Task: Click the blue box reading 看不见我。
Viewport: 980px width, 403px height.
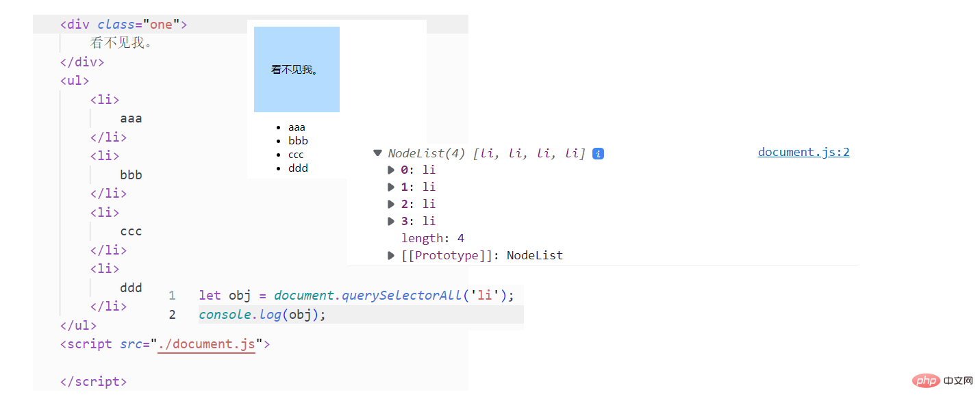Action: 297,69
